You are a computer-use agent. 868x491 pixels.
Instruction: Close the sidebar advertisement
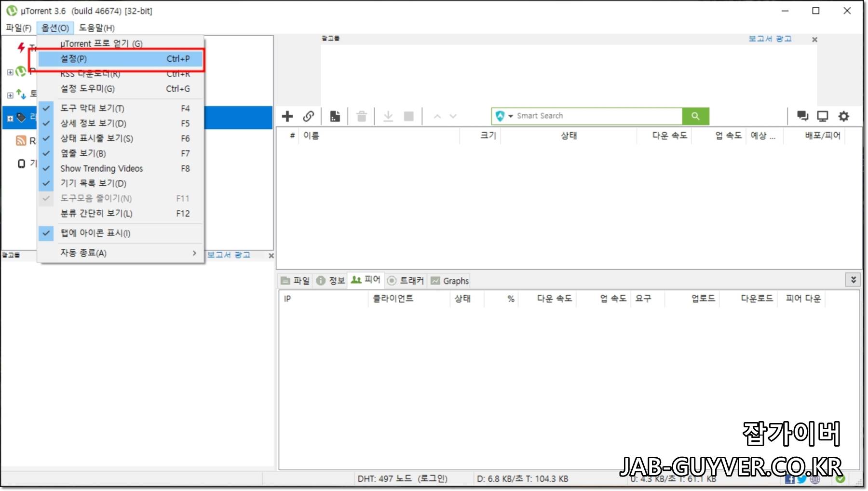271,256
